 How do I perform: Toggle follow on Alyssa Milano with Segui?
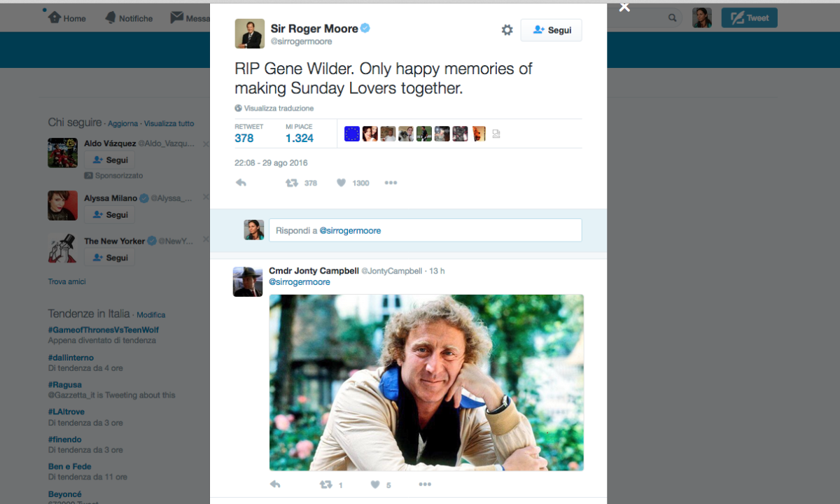click(x=109, y=214)
